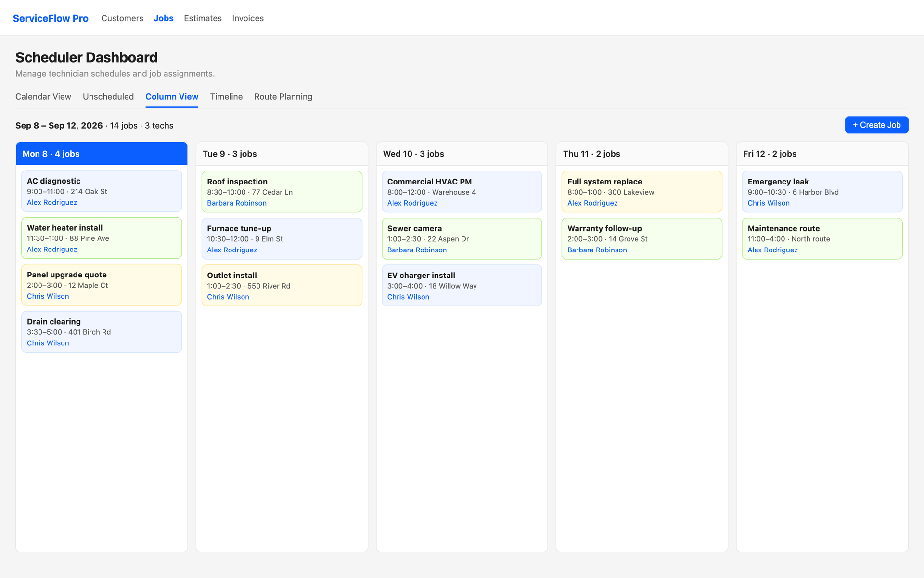This screenshot has height=578, width=924.
Task: Open the Customers nav item
Action: point(122,18)
